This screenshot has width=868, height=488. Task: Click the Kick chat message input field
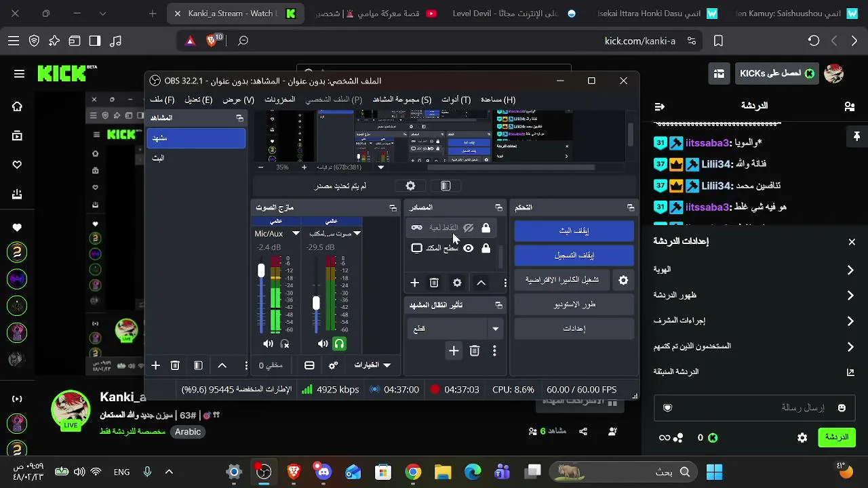click(x=754, y=407)
